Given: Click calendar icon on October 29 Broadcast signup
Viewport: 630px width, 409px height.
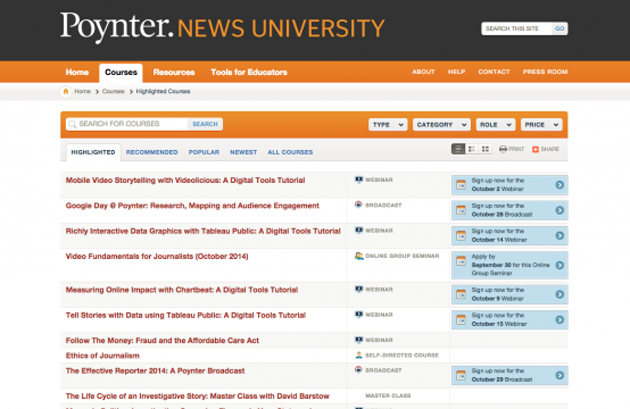Looking at the screenshot, I should [x=461, y=375].
